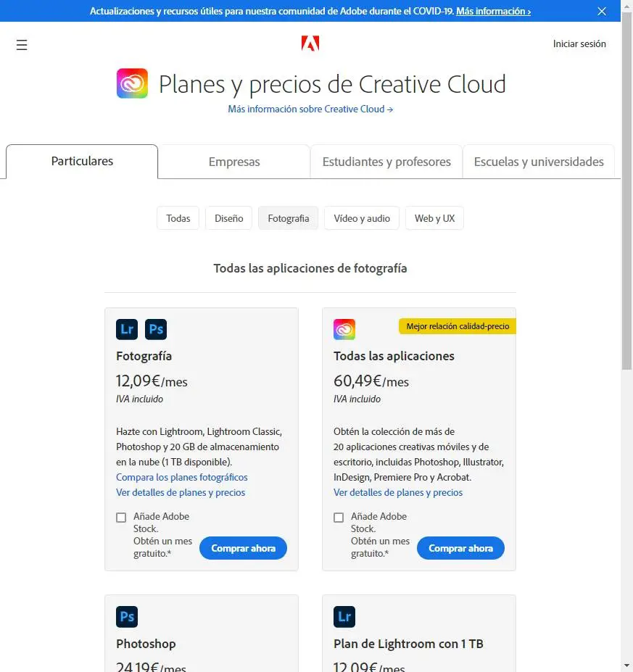The image size is (633, 672).
Task: Click the vertical page scrollbar thumb
Action: (627, 191)
